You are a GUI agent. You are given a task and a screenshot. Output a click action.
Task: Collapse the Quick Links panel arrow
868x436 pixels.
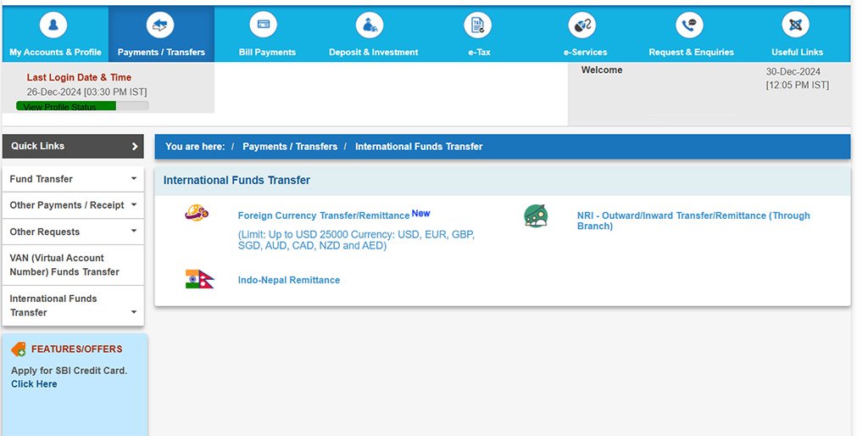click(x=134, y=147)
